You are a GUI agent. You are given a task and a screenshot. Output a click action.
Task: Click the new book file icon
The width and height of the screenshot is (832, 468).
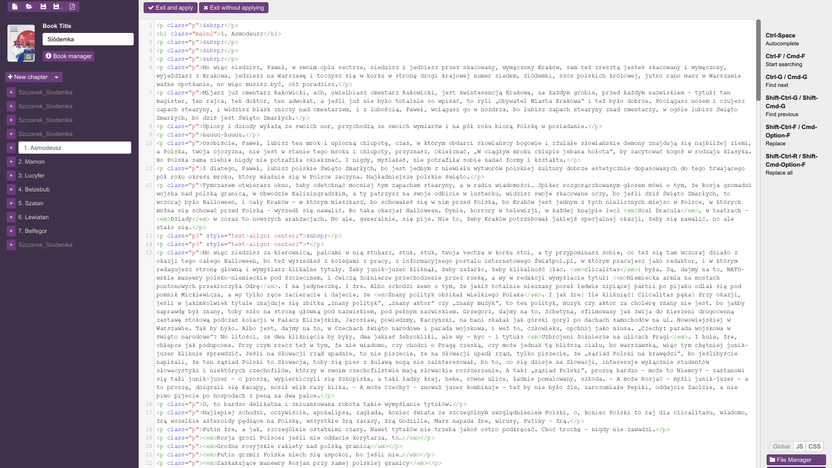[x=15, y=6]
